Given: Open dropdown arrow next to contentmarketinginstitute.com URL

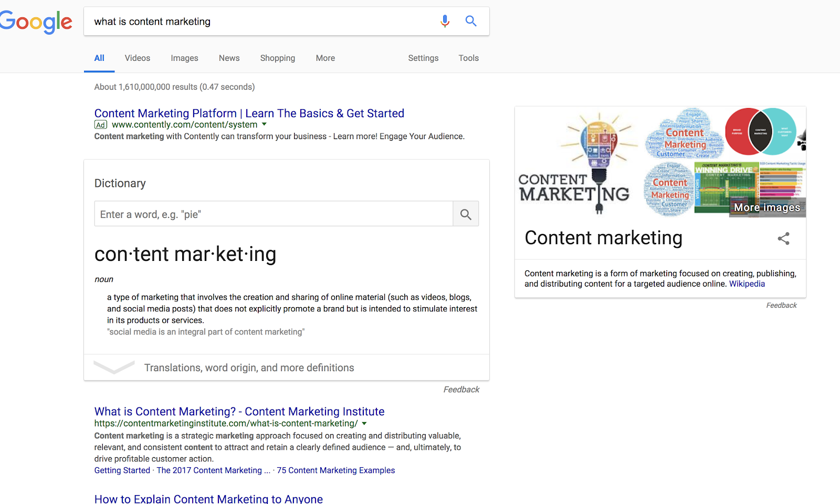Looking at the screenshot, I should [364, 423].
